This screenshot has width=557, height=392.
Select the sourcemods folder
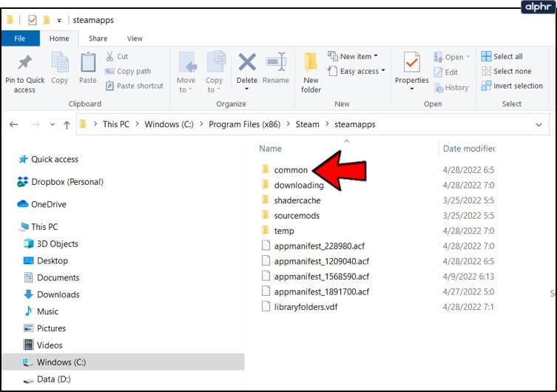pyautogui.click(x=291, y=215)
